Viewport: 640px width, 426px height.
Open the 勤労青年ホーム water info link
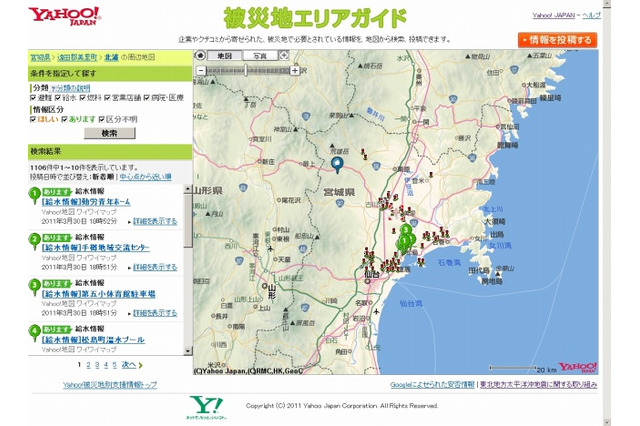(x=86, y=202)
